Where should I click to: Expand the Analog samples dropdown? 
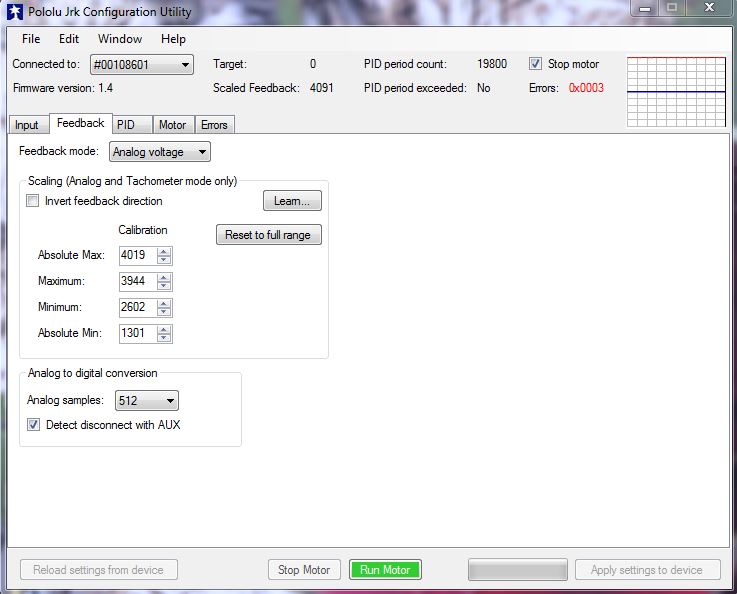coord(147,400)
